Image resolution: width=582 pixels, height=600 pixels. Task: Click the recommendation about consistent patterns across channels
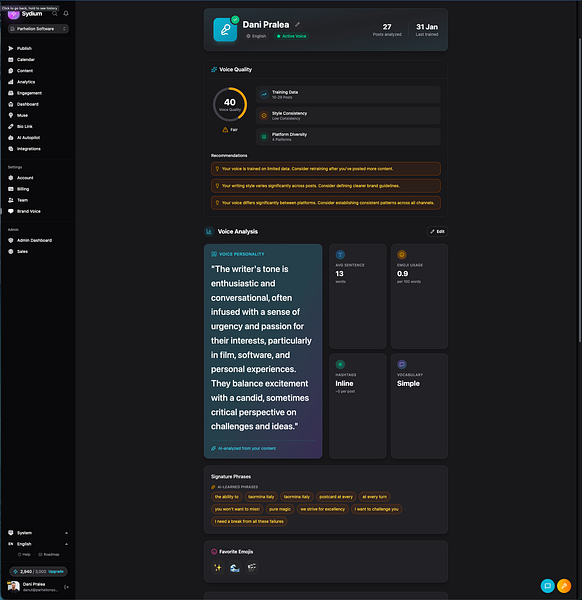(x=326, y=203)
